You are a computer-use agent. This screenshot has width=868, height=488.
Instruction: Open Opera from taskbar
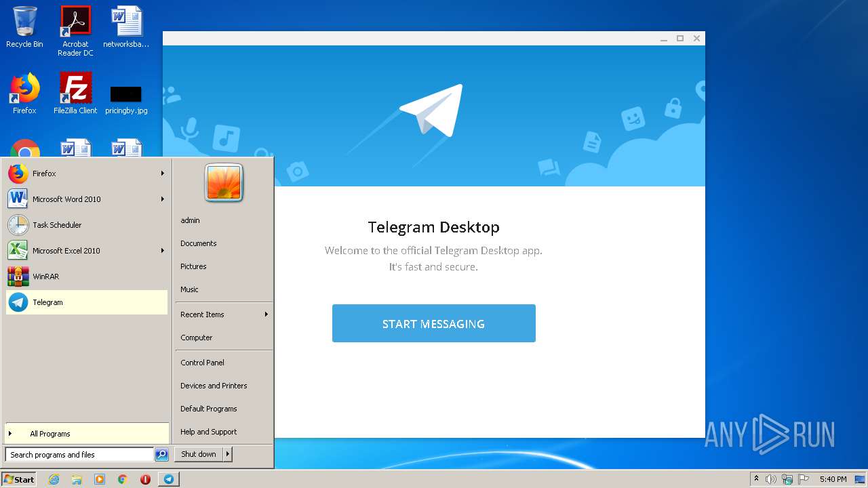pos(145,479)
